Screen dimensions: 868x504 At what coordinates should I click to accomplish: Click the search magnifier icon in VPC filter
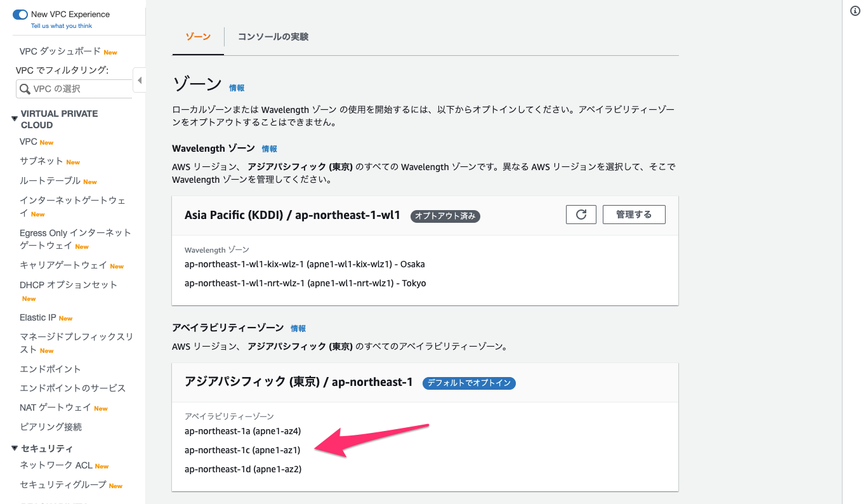tap(25, 89)
